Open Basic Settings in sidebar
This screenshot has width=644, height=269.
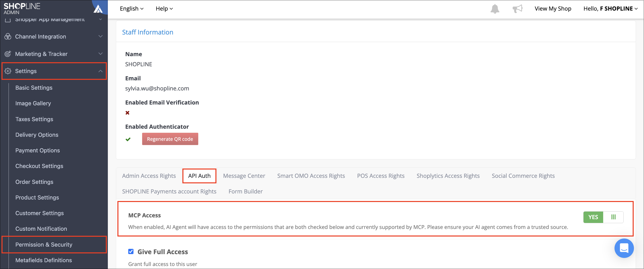[34, 88]
